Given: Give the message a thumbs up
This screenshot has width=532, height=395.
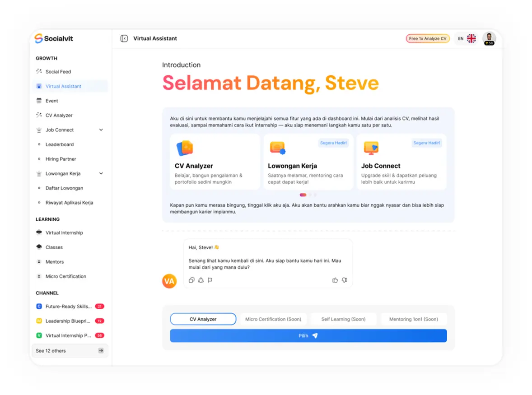Looking at the screenshot, I should 335,280.
